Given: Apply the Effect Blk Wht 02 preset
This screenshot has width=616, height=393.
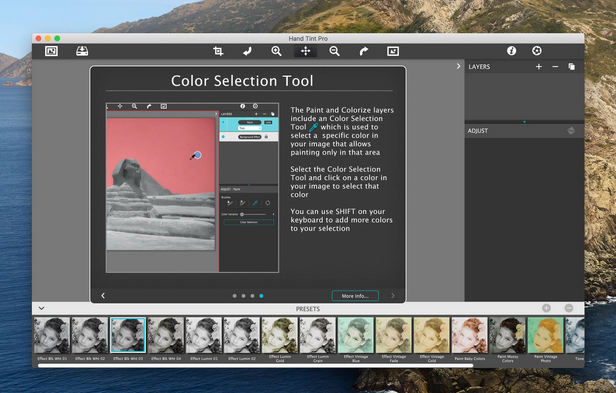Looking at the screenshot, I should (x=90, y=335).
